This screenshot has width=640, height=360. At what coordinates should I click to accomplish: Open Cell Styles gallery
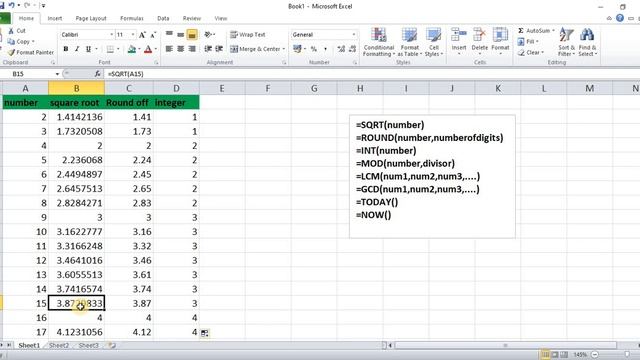[433, 42]
